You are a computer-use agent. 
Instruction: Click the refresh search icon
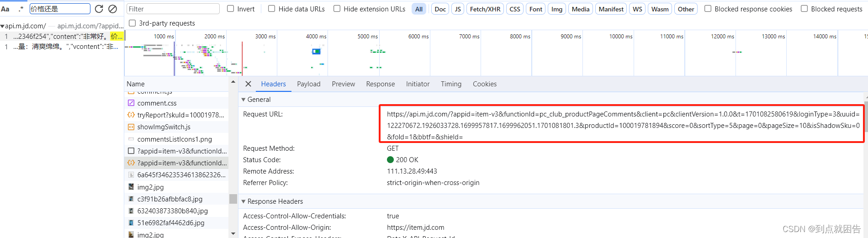coord(99,9)
